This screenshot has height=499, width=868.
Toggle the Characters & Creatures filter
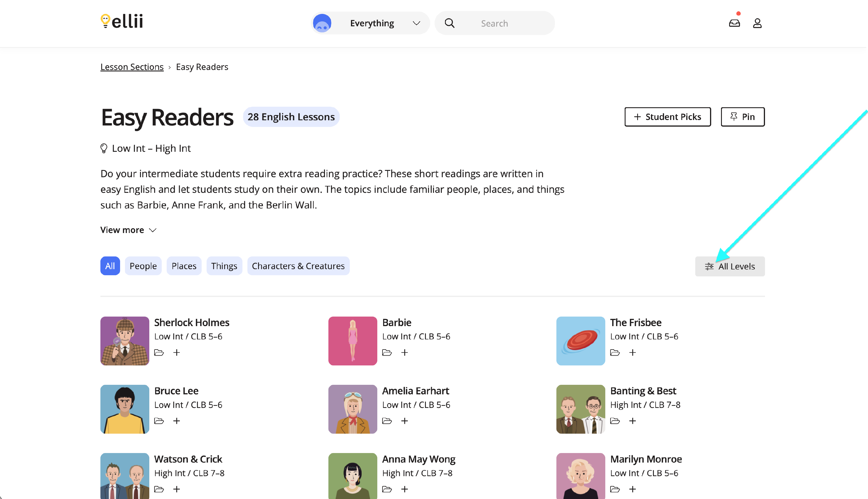(298, 266)
